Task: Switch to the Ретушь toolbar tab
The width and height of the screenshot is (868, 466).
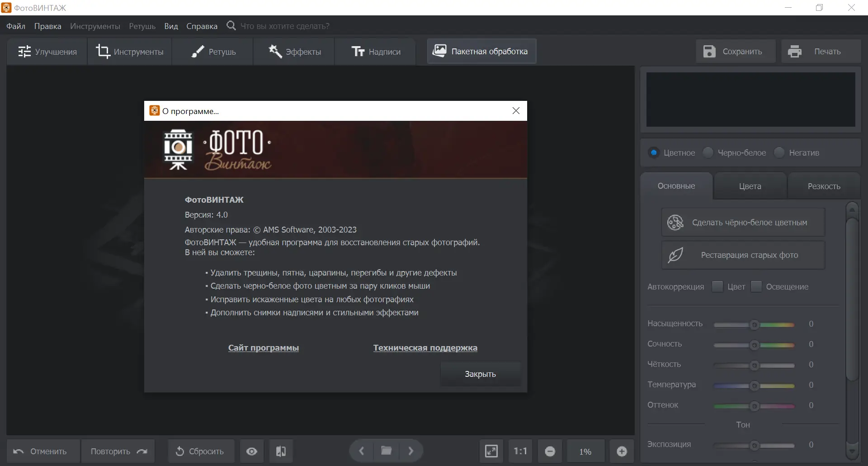Action: click(213, 52)
